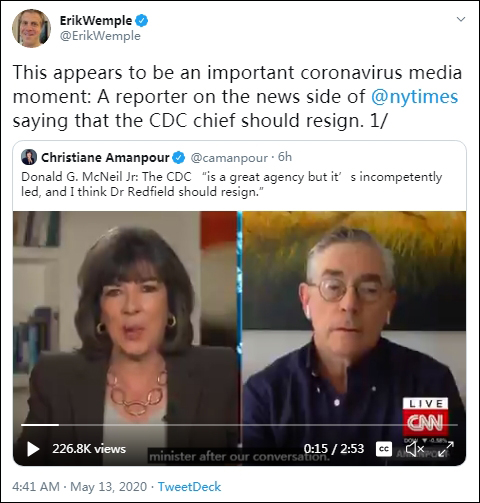Click the CNN LIVE logo in video
Screen dimensions: 480x503
tap(425, 417)
